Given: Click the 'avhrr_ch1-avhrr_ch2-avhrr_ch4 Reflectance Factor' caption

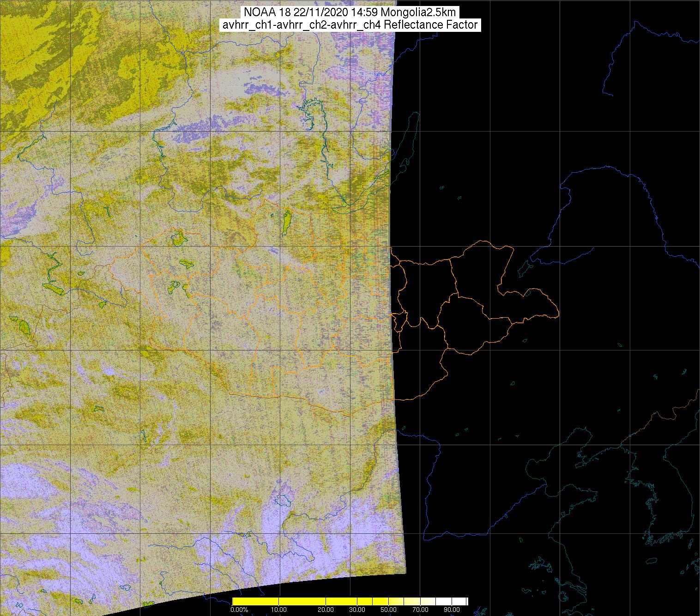Looking at the screenshot, I should (350, 25).
